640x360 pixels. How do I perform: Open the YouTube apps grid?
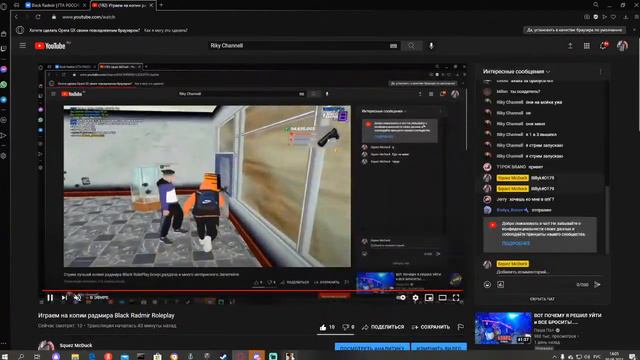point(587,46)
